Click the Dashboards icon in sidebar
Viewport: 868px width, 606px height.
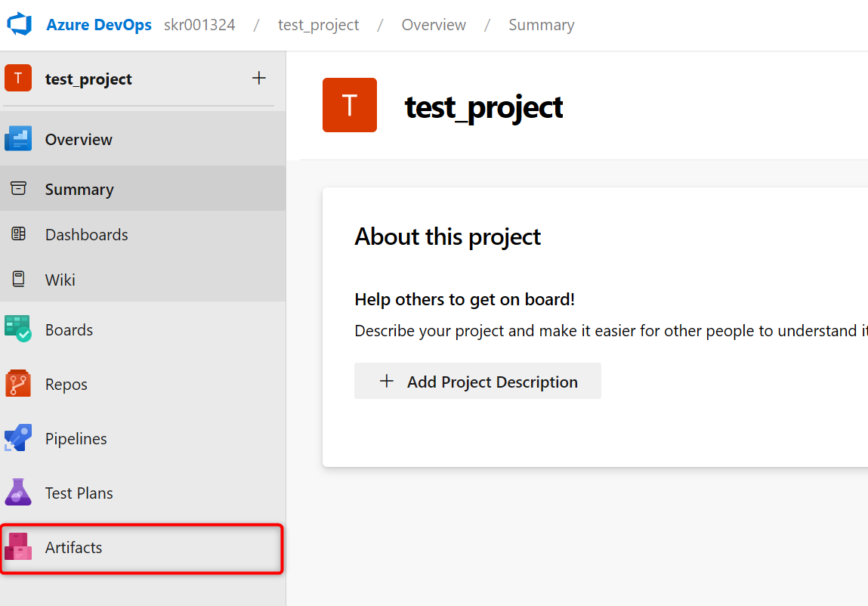coord(19,234)
